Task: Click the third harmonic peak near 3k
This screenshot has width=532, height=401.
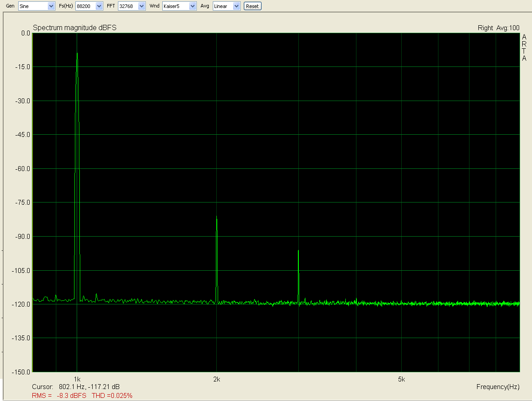Action: [298, 251]
